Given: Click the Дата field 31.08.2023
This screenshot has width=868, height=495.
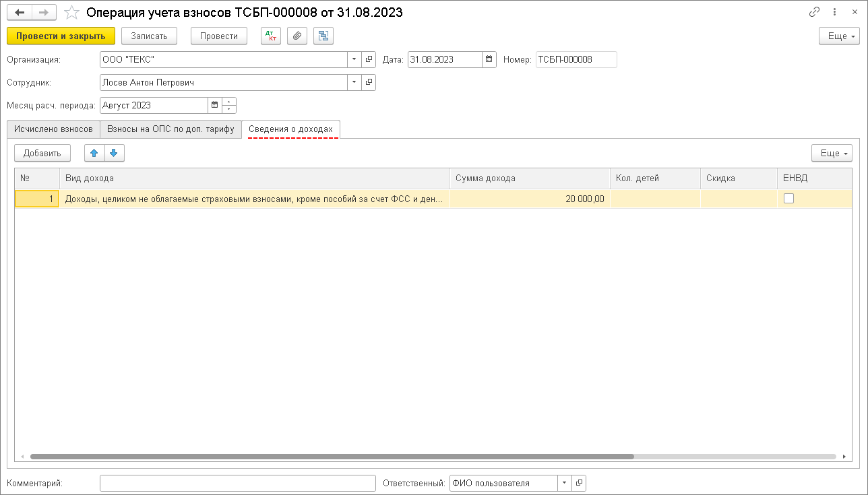Looking at the screenshot, I should click(445, 59).
